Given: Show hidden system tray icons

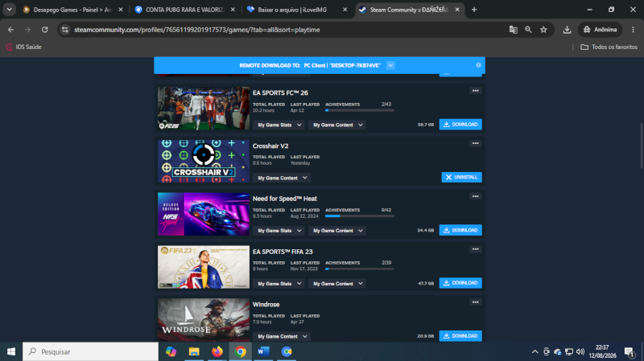Looking at the screenshot, I should click(535, 351).
